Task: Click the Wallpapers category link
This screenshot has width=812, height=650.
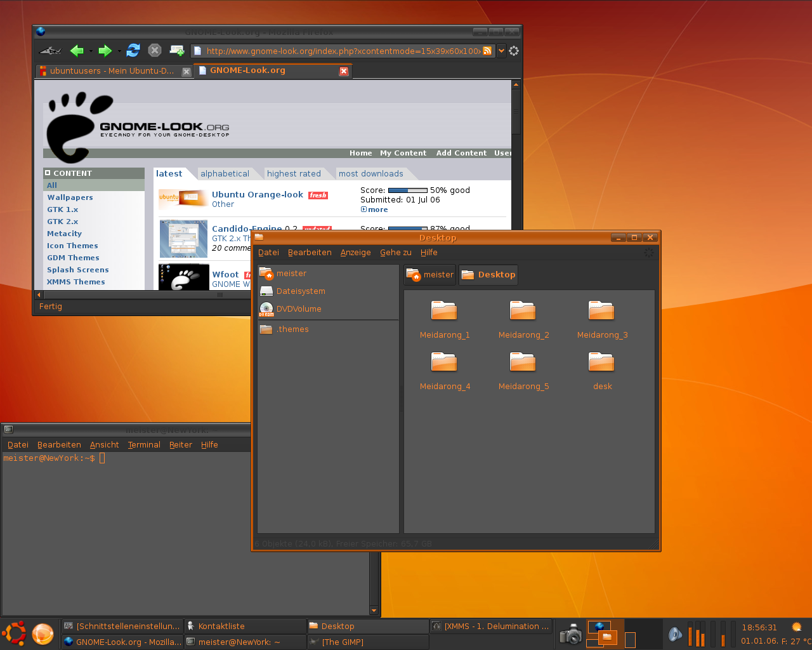Action: point(70,197)
